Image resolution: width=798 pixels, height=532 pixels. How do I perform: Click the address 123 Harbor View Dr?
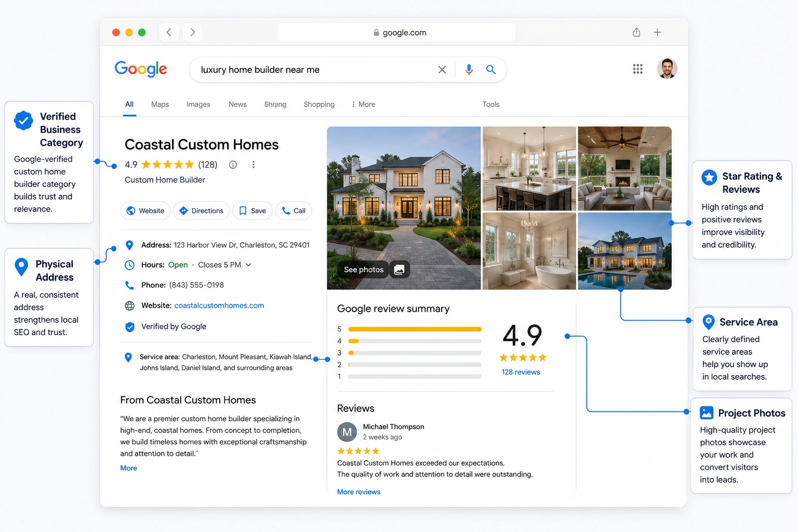coord(242,245)
